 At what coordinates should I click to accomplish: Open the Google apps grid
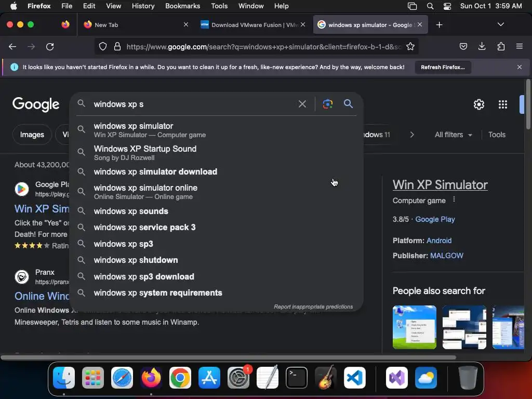coord(503,104)
